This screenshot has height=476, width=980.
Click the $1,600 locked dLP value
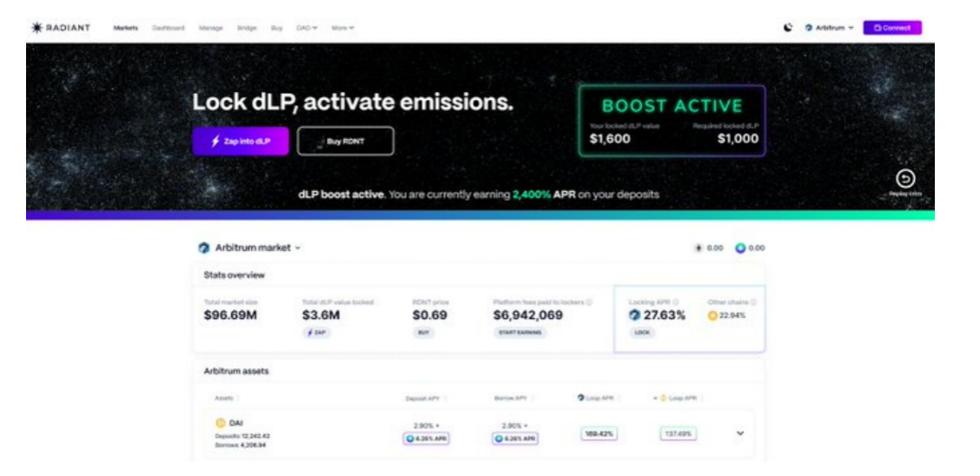click(x=610, y=139)
